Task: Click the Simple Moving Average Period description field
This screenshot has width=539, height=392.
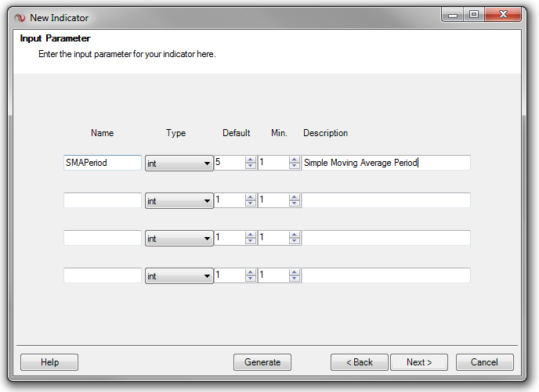Action: tap(386, 163)
